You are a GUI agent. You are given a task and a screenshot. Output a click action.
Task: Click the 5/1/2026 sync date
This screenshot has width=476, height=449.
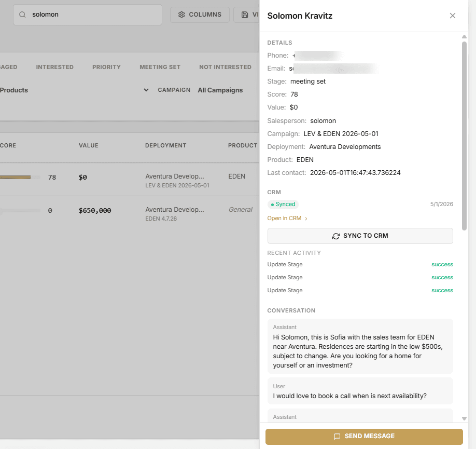[x=441, y=205]
